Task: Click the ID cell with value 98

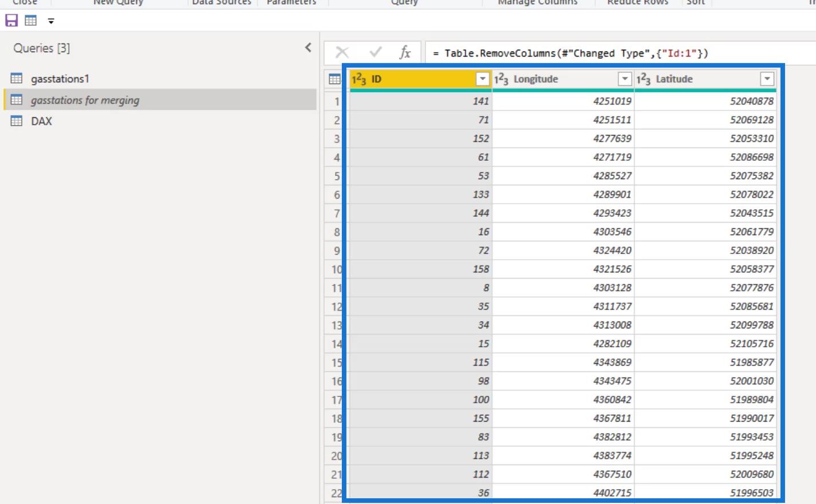Action: click(421, 381)
